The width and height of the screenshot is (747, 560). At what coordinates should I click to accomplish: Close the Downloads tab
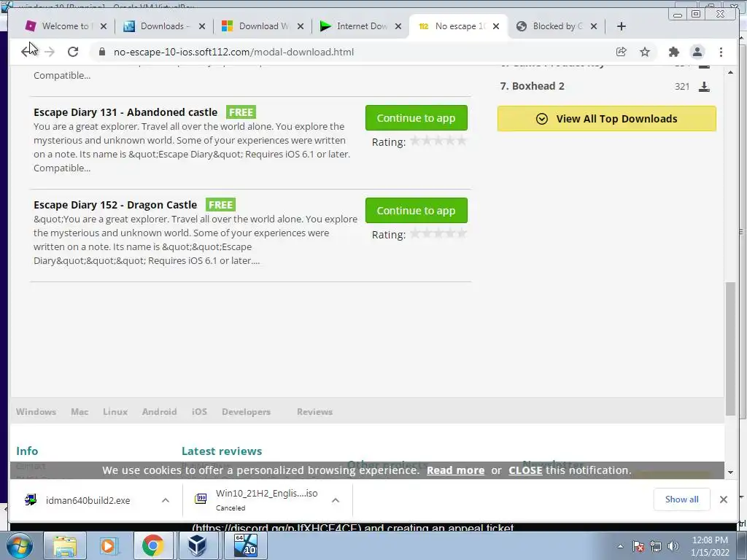pos(202,26)
